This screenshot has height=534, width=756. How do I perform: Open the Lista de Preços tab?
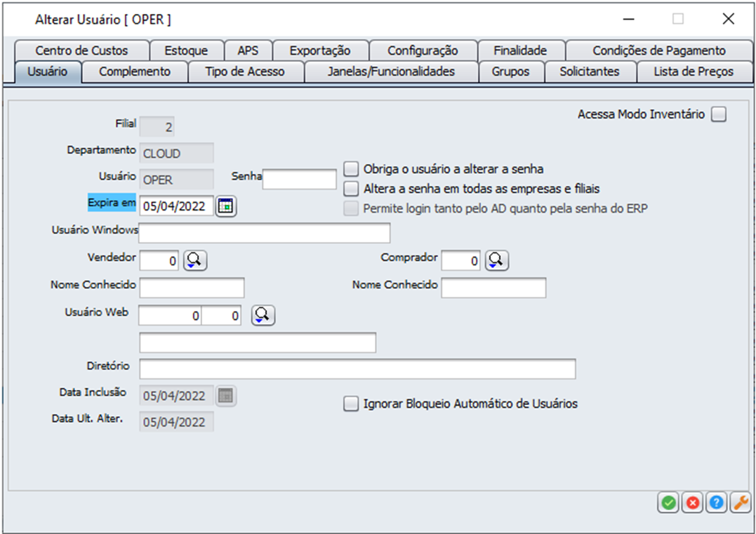(693, 72)
